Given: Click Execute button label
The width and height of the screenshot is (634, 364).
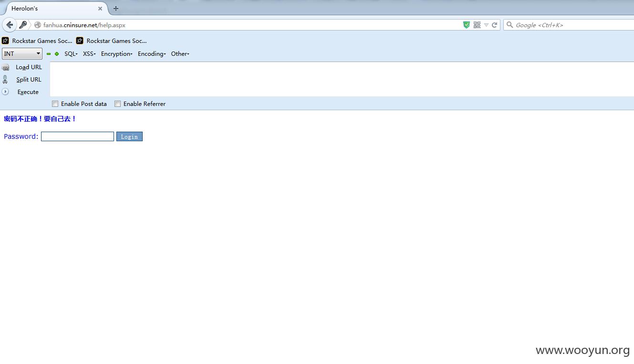Looking at the screenshot, I should pos(28,92).
